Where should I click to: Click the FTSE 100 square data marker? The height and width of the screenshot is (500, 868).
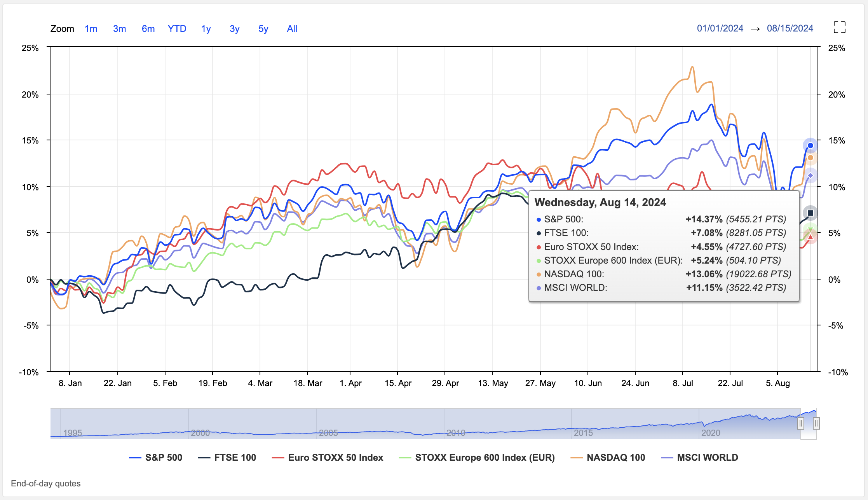point(810,213)
